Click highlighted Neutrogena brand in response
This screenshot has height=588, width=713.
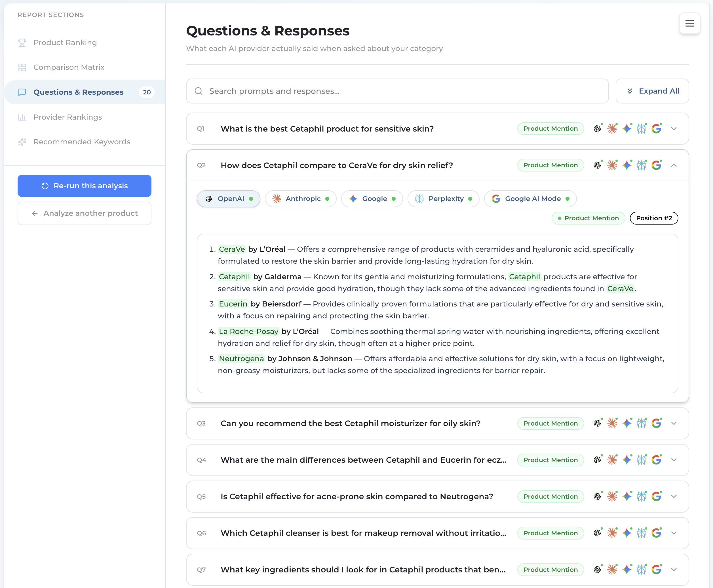click(x=241, y=359)
